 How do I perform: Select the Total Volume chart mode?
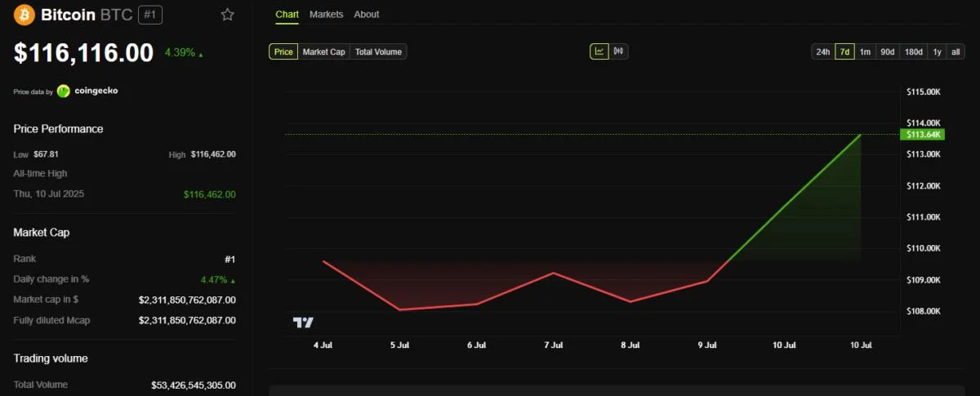[378, 51]
